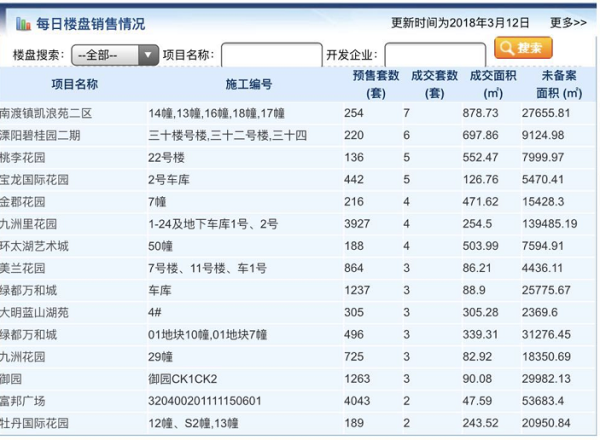Click construction number 7幢
Image resolution: width=600 pixels, height=440 pixels.
157,202
